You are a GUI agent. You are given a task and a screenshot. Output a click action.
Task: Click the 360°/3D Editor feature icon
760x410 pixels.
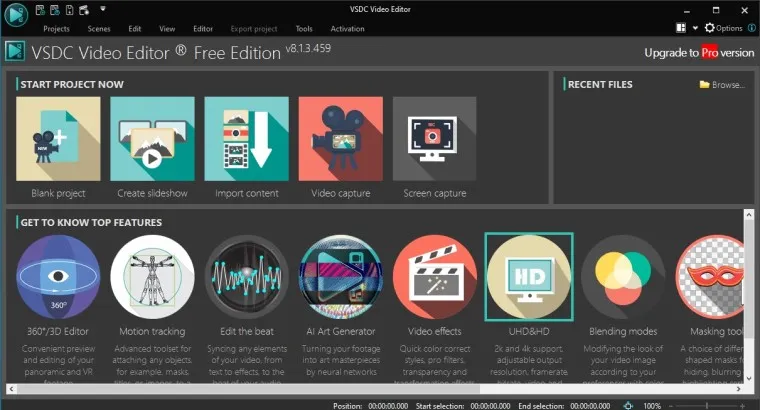point(58,277)
